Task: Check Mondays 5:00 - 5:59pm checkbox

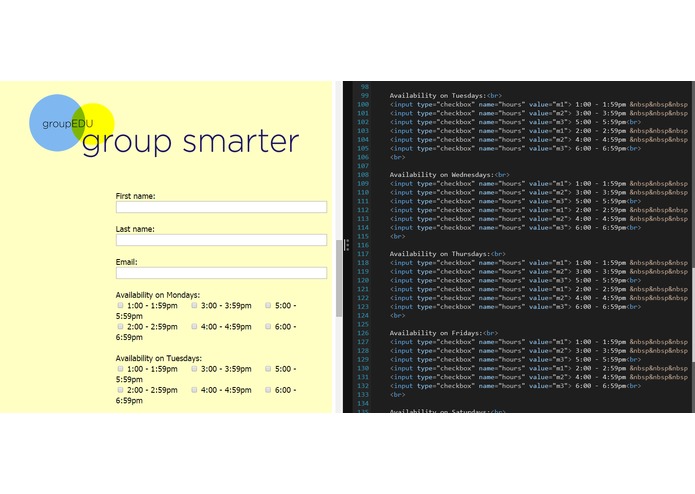Action: (x=268, y=305)
